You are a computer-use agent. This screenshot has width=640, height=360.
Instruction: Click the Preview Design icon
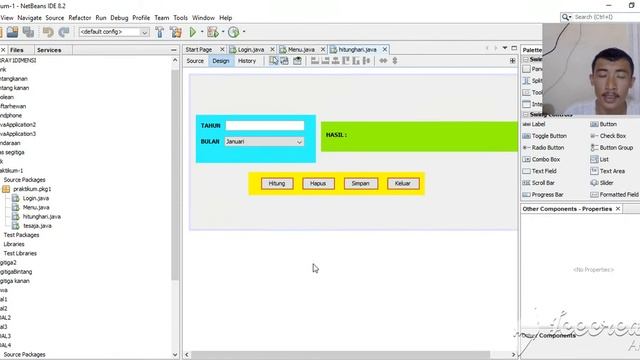click(298, 61)
